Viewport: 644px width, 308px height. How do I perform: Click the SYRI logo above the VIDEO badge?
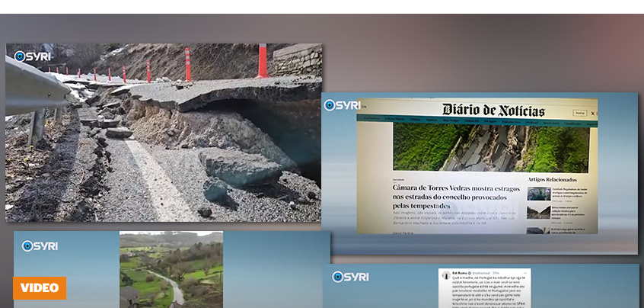point(40,245)
